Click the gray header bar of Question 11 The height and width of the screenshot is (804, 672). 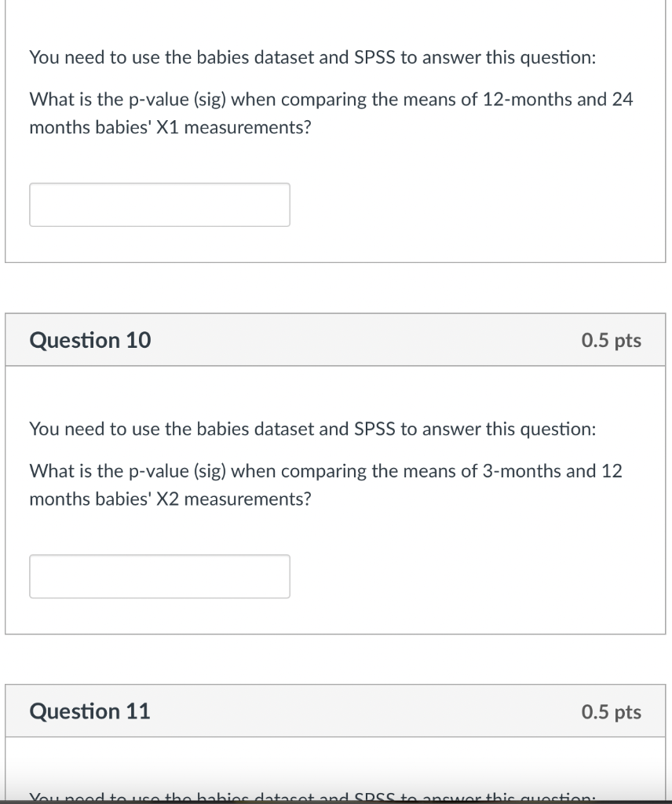click(338, 711)
